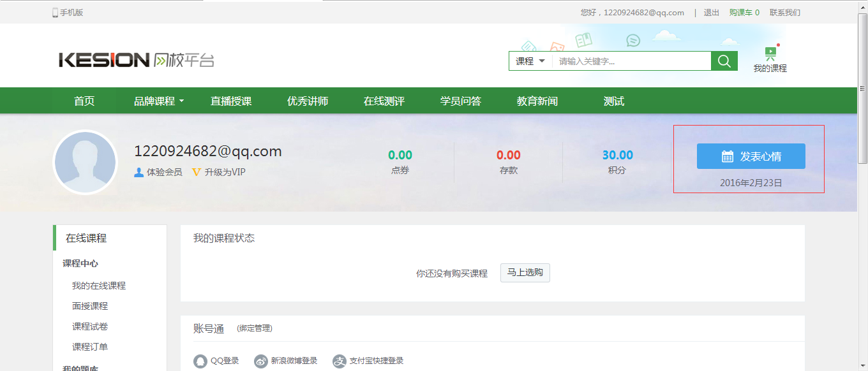The width and height of the screenshot is (868, 371).
Task: Open 我的在线课程 in the sidebar
Action: (99, 286)
